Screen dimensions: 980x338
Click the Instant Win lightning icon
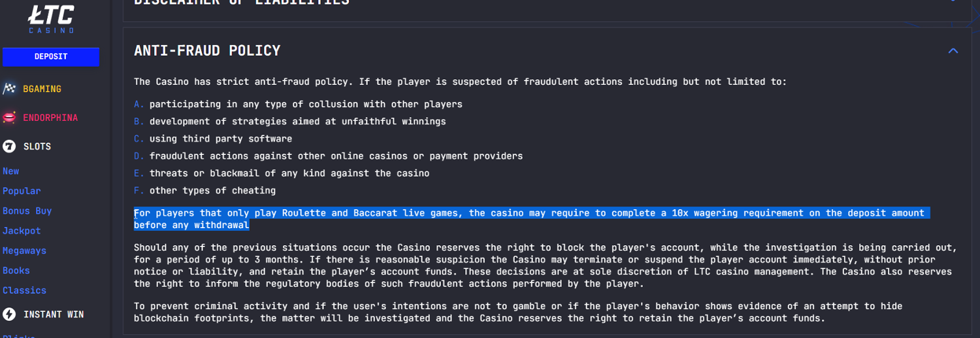[x=9, y=314]
